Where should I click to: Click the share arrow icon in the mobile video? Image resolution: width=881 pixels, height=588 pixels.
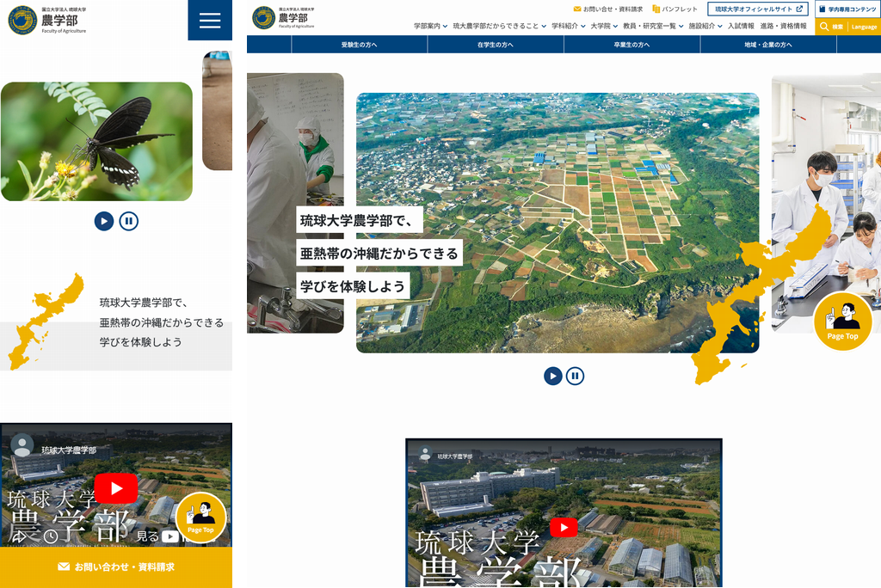pyautogui.click(x=19, y=537)
